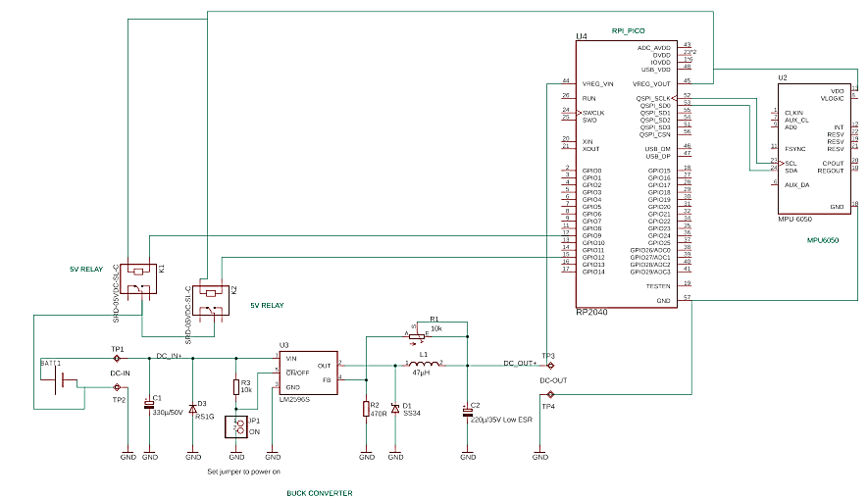868x498 pixels.
Task: Select the U3 LM2596S regulator block
Action: tap(308, 373)
